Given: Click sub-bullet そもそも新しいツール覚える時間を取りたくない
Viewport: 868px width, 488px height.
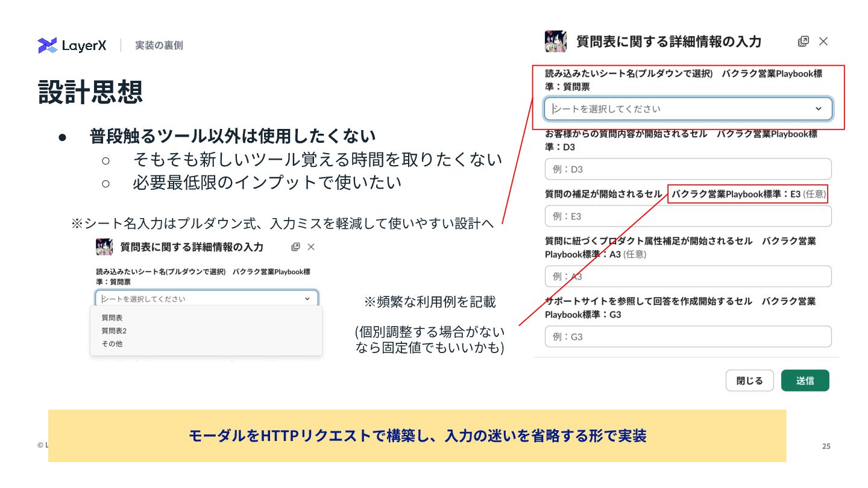Looking at the screenshot, I should click(x=317, y=160).
